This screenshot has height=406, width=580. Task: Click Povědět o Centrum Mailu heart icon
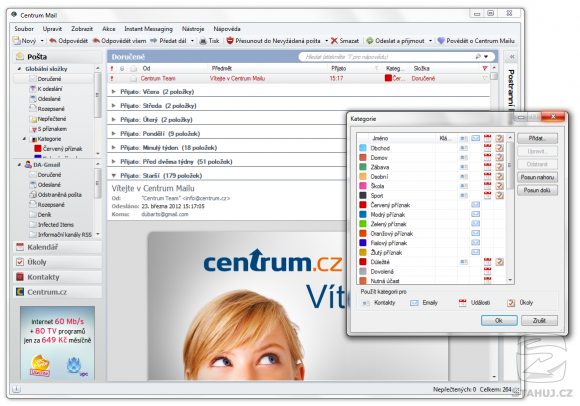pyautogui.click(x=441, y=41)
